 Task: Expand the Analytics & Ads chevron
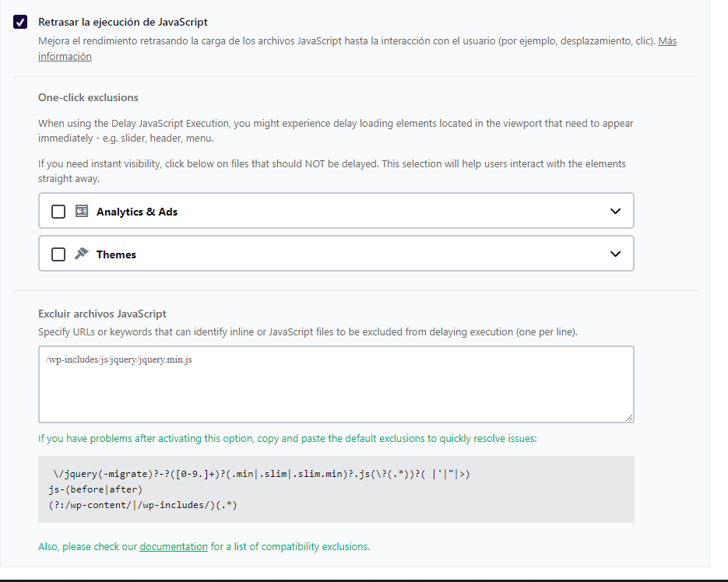(615, 211)
